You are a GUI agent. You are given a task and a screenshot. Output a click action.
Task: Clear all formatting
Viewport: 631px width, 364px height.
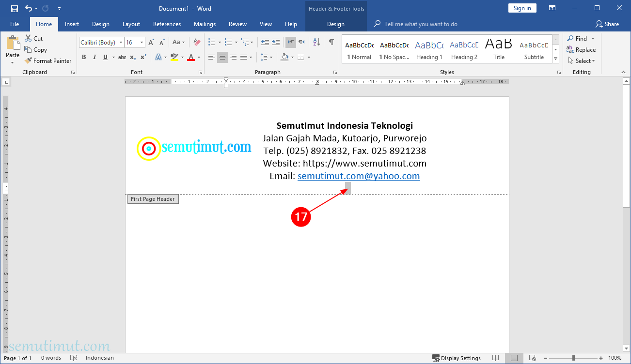[196, 43]
